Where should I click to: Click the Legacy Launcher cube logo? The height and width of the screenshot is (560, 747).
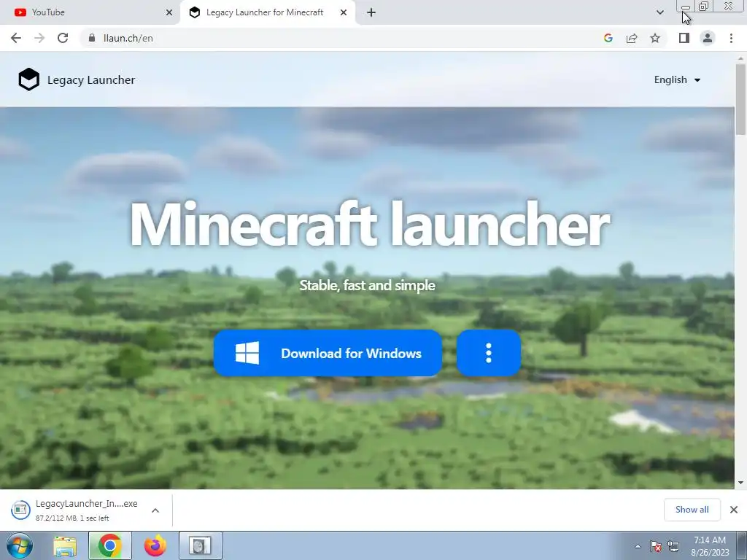(29, 79)
